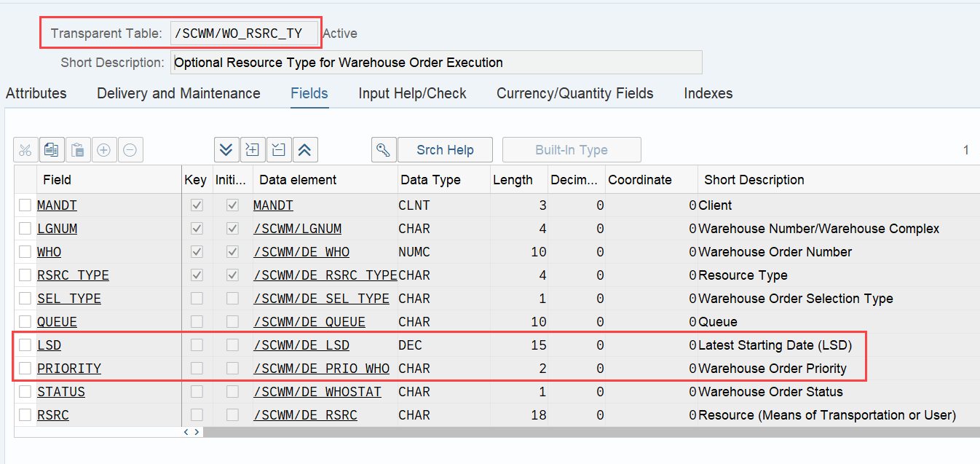
Task: Open data element /SCWM/DE_WHOSTAT link
Action: [317, 392]
